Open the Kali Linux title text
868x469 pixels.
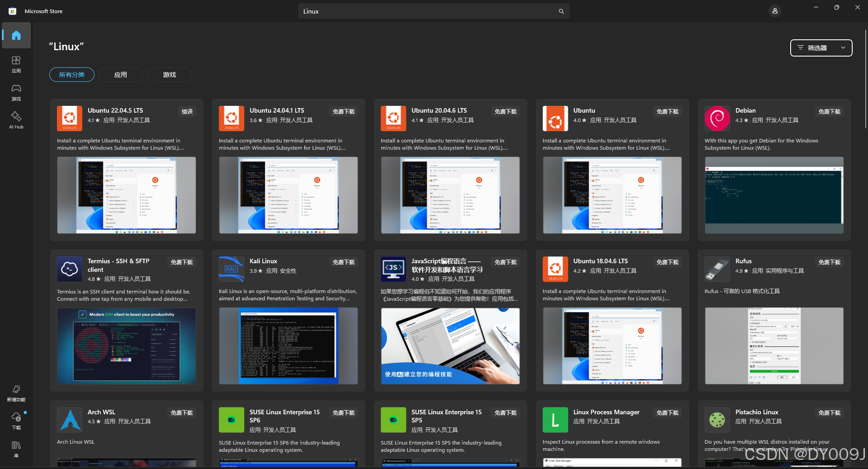click(x=263, y=261)
